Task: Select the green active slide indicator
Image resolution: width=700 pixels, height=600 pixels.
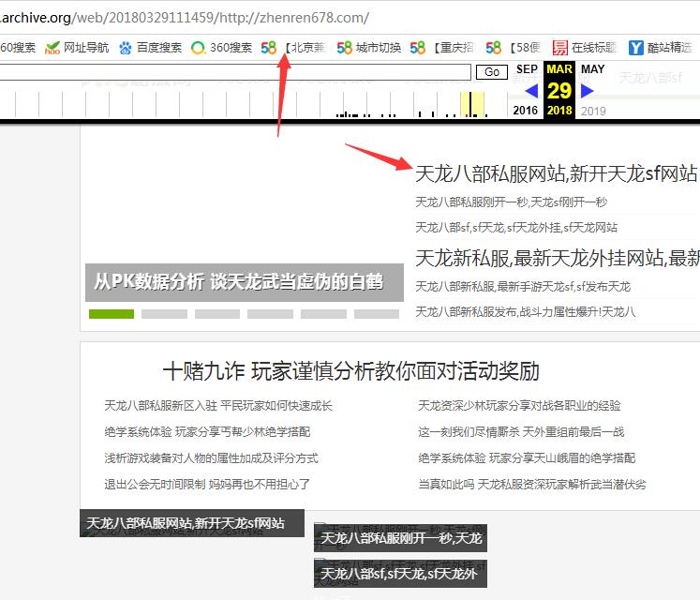Action: pos(112,314)
